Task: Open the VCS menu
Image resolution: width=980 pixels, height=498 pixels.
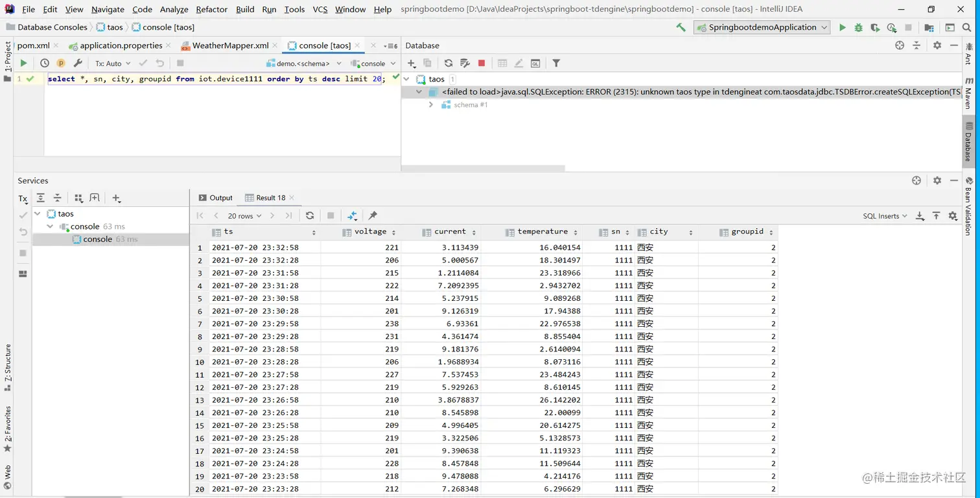Action: click(x=320, y=9)
